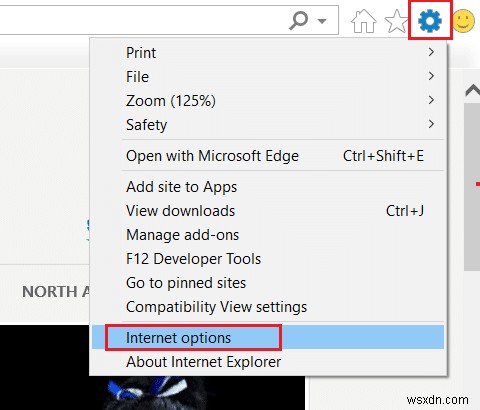Open Internet options
Screen dimensions: 480x410
268,337
